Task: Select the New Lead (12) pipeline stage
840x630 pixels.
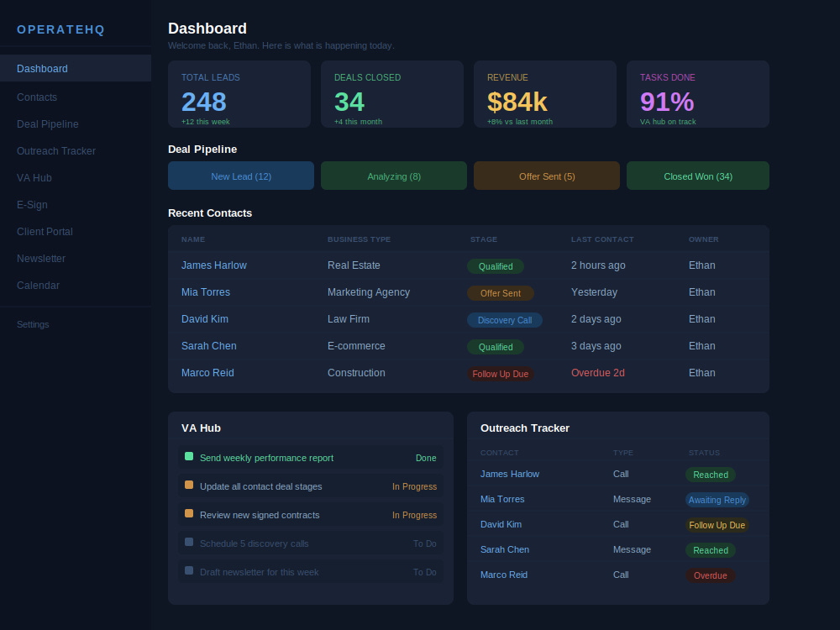Action: (x=241, y=176)
